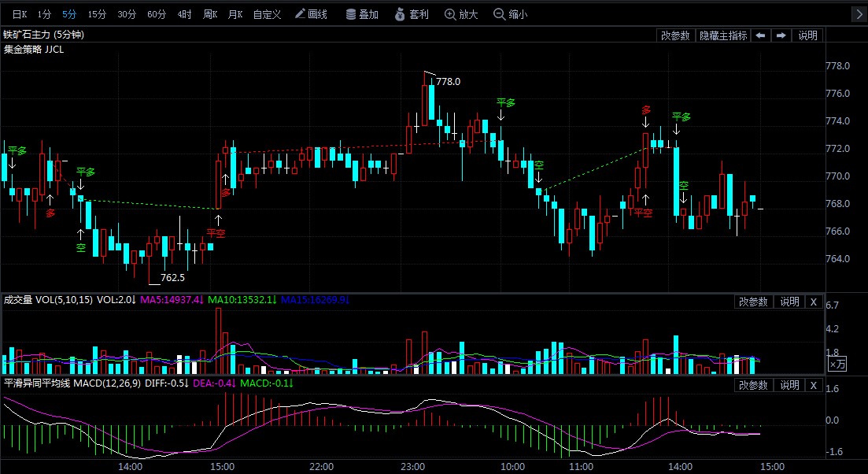The image size is (868, 474).
Task: Activate the 画线 drawing line tool
Action: point(311,14)
